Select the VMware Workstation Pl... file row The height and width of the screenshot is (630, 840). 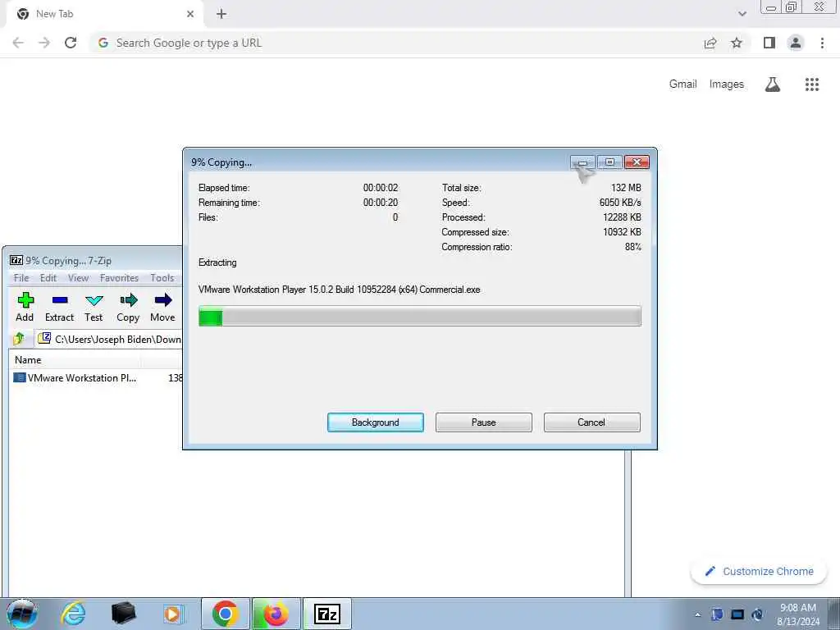[97, 377]
